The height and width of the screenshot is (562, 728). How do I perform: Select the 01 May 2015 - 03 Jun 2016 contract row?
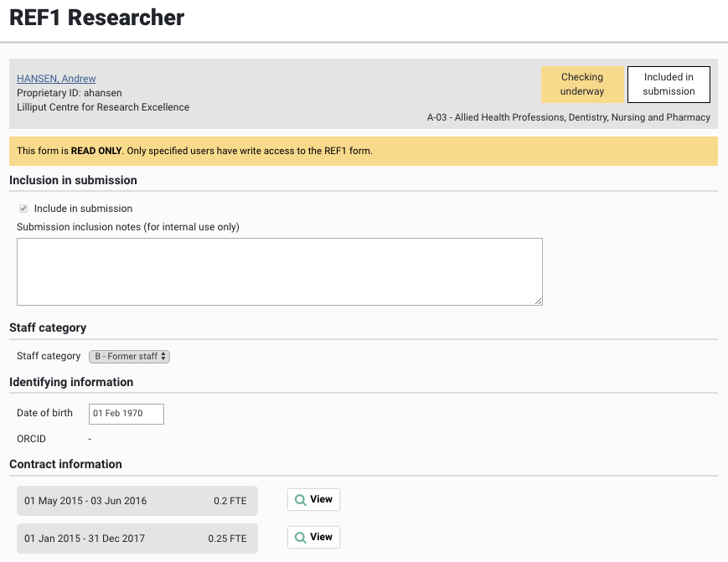click(x=137, y=501)
